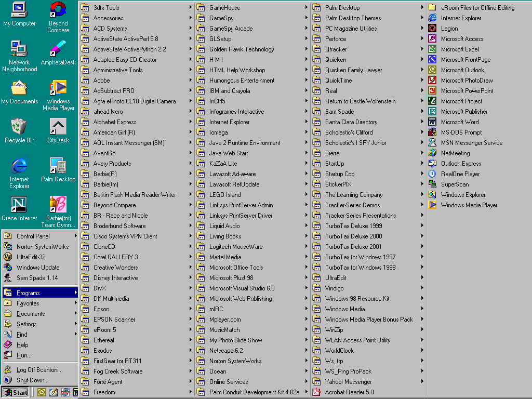This screenshot has width=532, height=399.
Task: Open Documents in the Start menu
Action: tap(41, 314)
